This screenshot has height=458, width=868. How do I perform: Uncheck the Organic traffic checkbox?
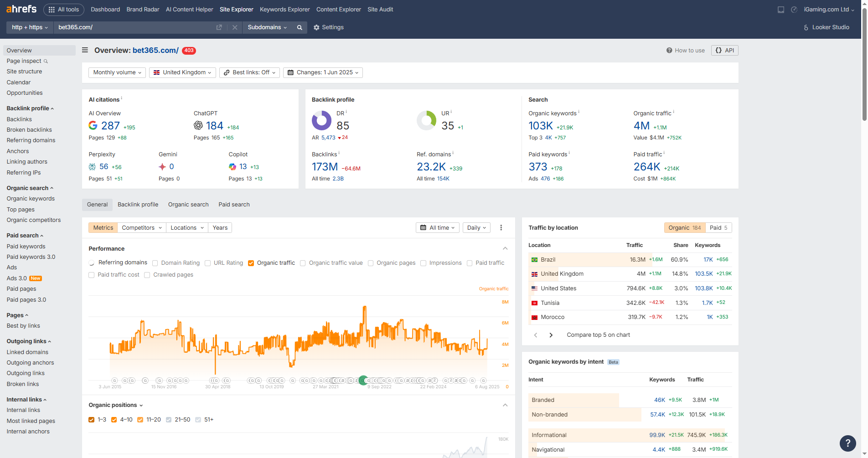(x=251, y=263)
